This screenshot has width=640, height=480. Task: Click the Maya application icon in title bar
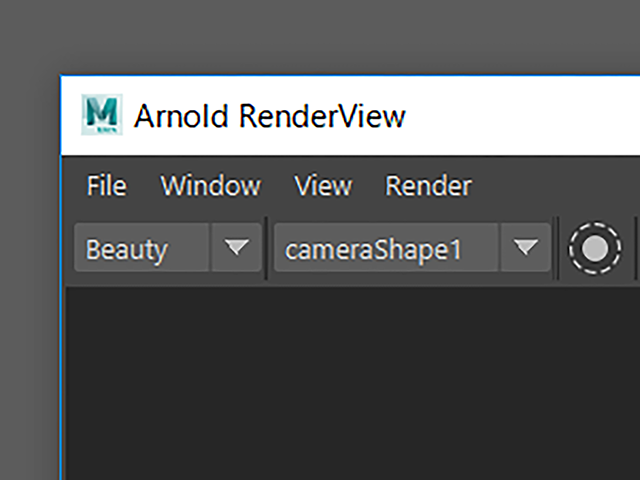point(102,115)
